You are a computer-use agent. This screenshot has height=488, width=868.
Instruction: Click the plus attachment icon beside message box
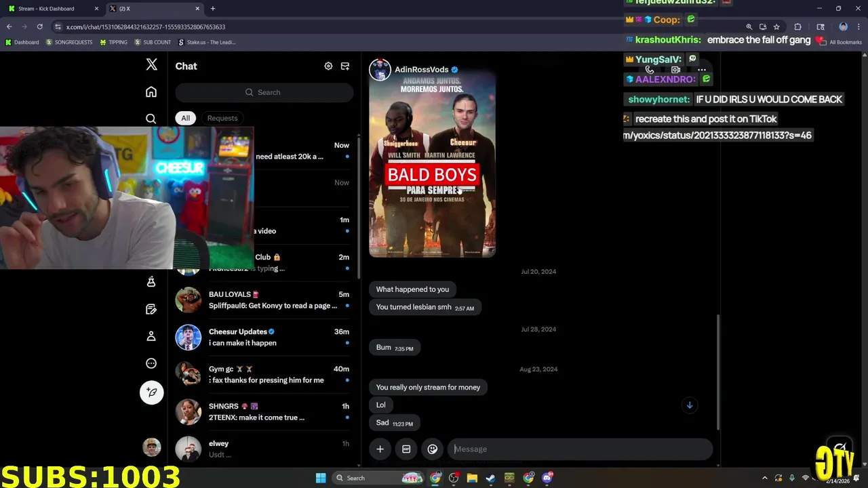380,449
